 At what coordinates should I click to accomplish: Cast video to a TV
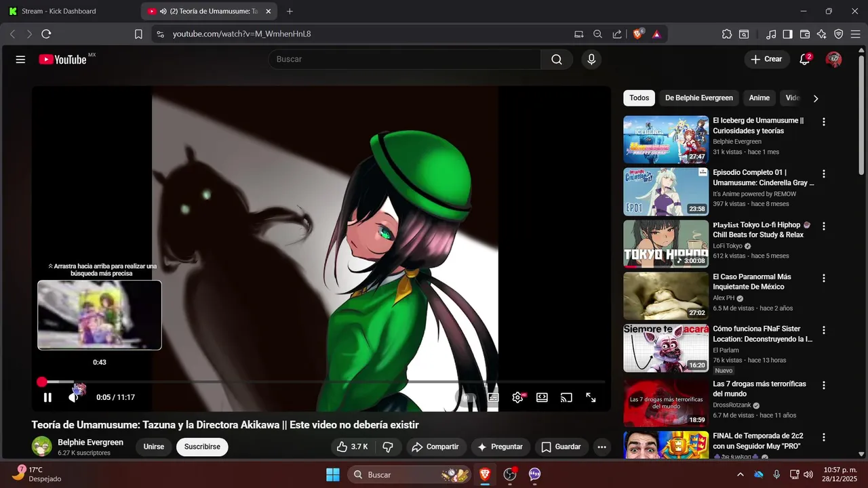[566, 398]
